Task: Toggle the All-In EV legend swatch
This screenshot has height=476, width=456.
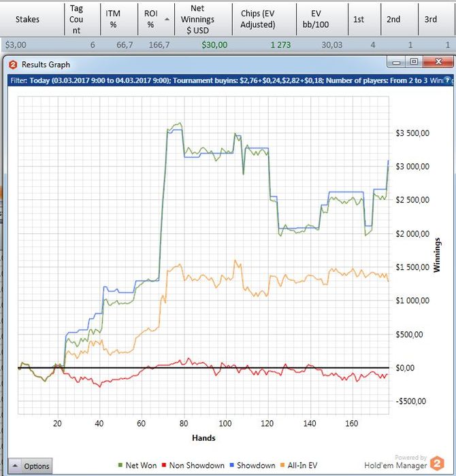Action: (282, 465)
